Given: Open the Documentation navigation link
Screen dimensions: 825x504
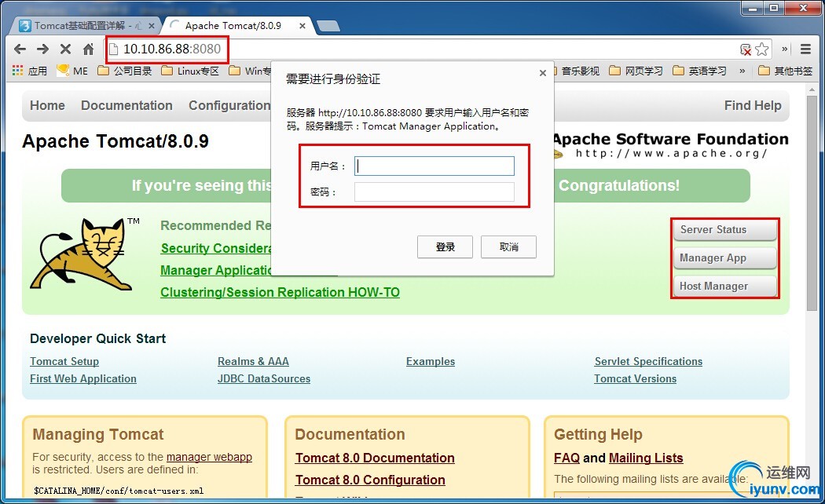Looking at the screenshot, I should (126, 106).
